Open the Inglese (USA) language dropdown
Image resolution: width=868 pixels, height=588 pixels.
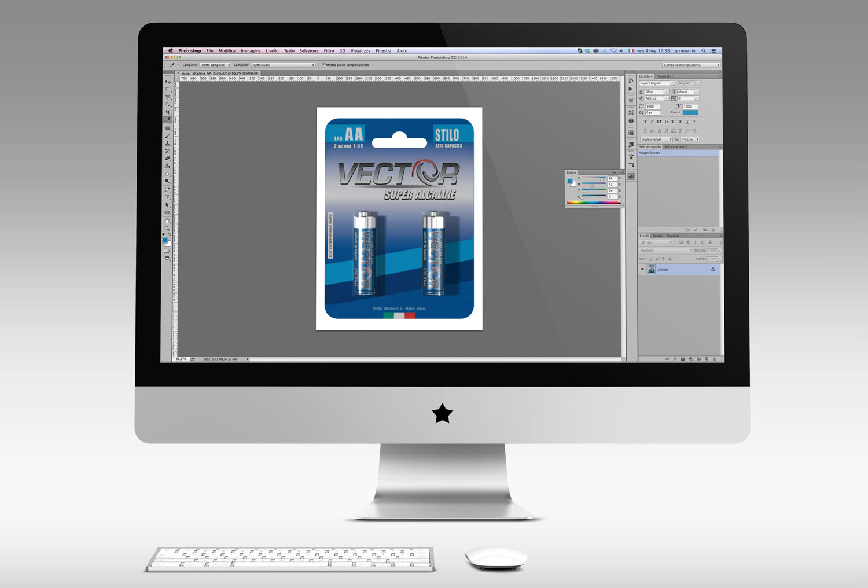656,139
